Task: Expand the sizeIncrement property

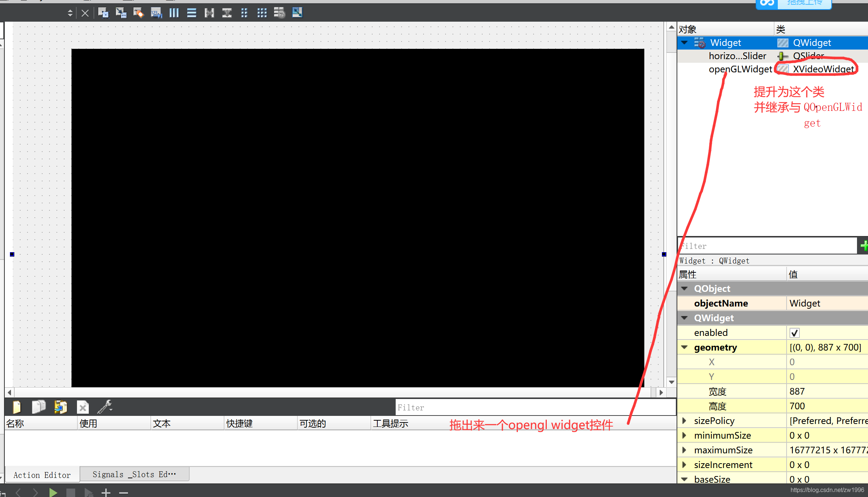Action: tap(684, 465)
